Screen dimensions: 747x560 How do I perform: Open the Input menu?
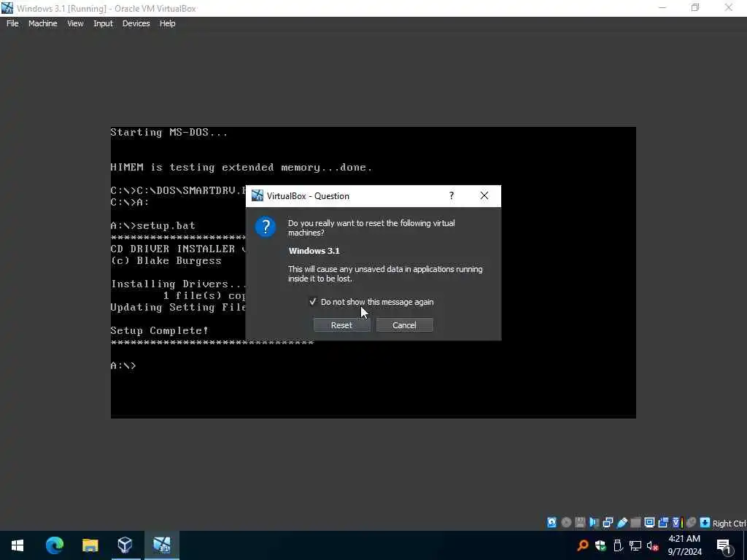click(x=103, y=23)
